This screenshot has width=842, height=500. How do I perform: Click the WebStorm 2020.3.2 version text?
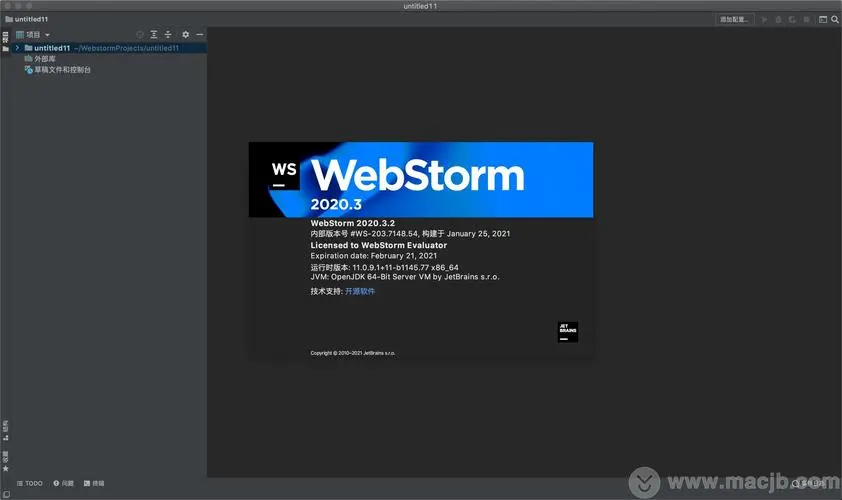[352, 223]
